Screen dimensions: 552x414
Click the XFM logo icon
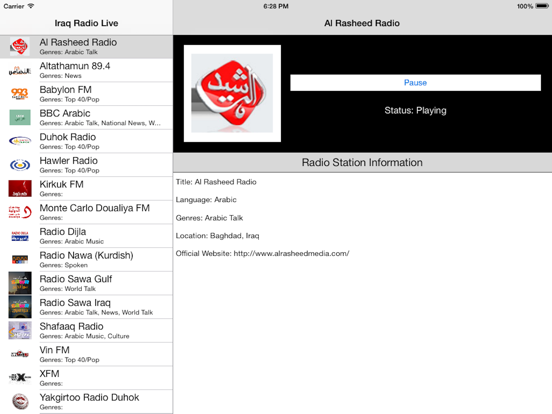tap(20, 377)
